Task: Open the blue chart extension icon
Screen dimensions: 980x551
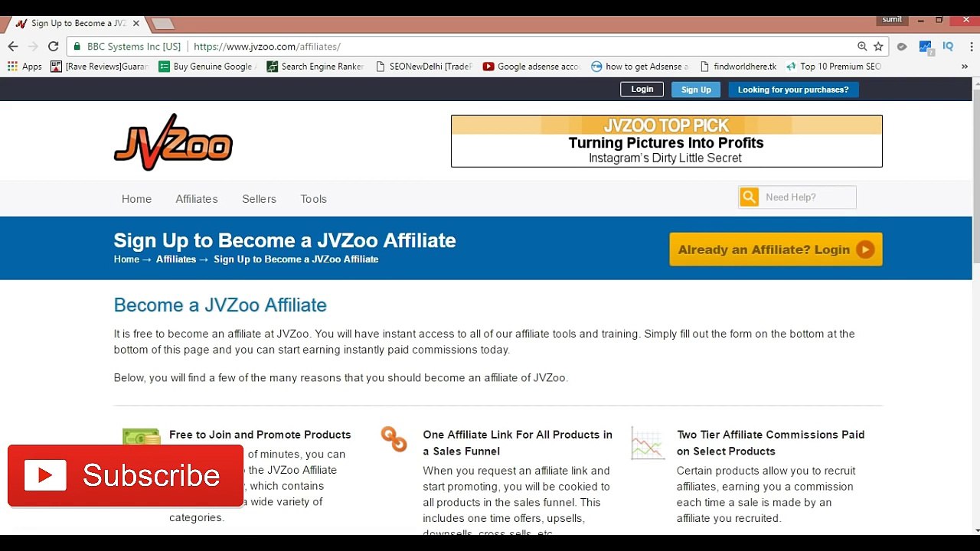Action: pos(926,47)
